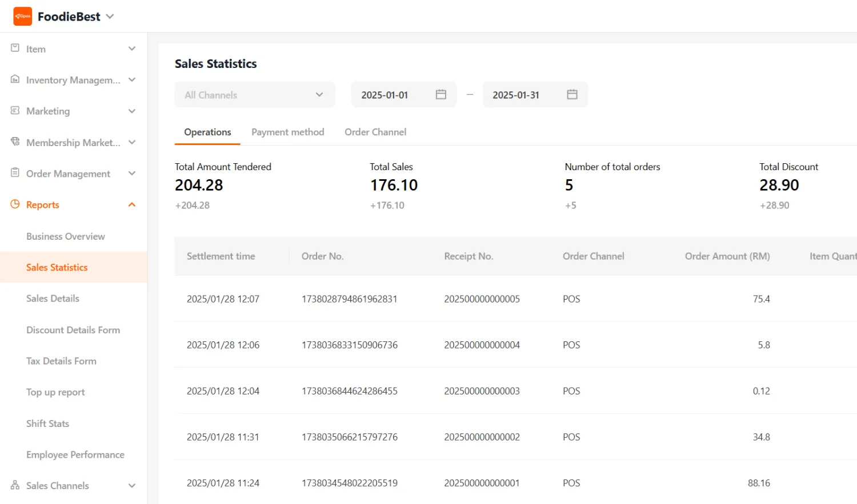
Task: Click the Reports clock icon
Action: click(x=15, y=204)
